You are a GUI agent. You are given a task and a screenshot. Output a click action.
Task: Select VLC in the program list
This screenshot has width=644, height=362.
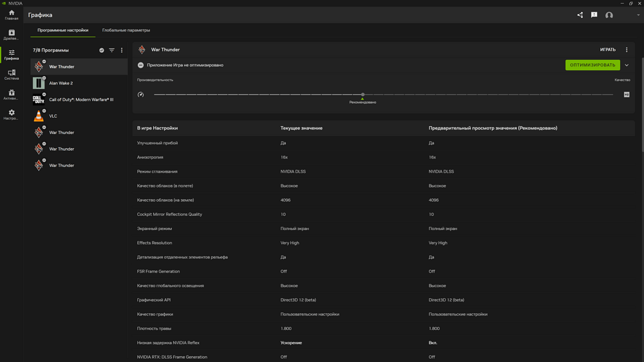coord(79,116)
